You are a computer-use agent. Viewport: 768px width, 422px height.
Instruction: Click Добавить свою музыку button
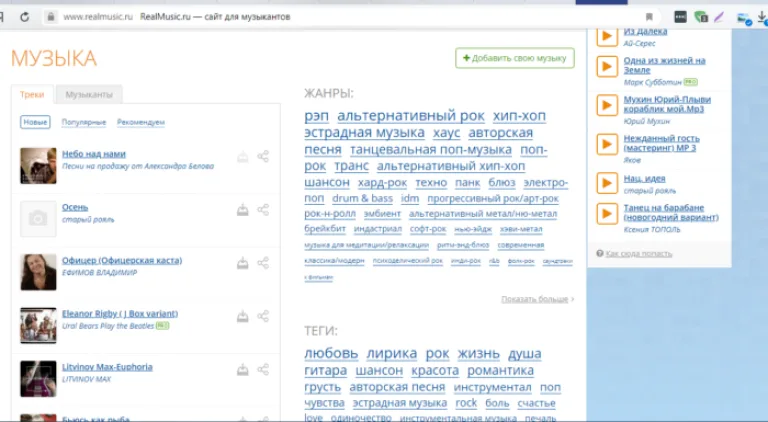pos(515,58)
